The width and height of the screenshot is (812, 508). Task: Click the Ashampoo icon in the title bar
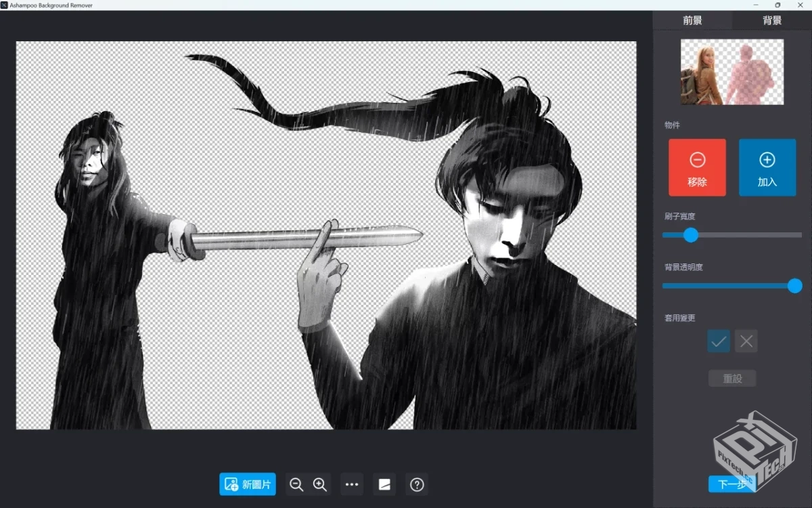tap(5, 5)
